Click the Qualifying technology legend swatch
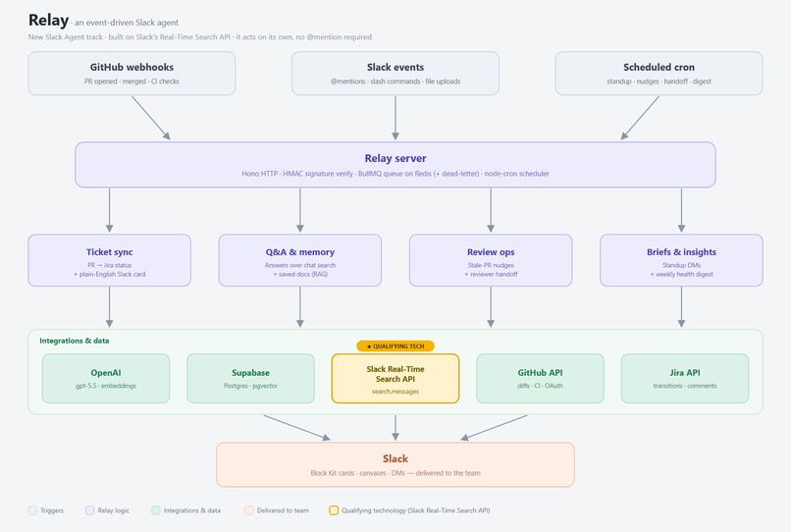 (334, 510)
